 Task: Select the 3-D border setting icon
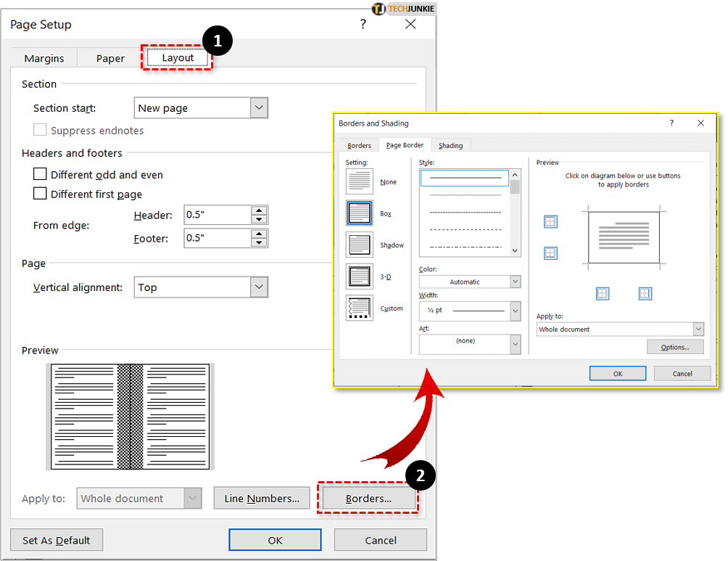pos(360,277)
